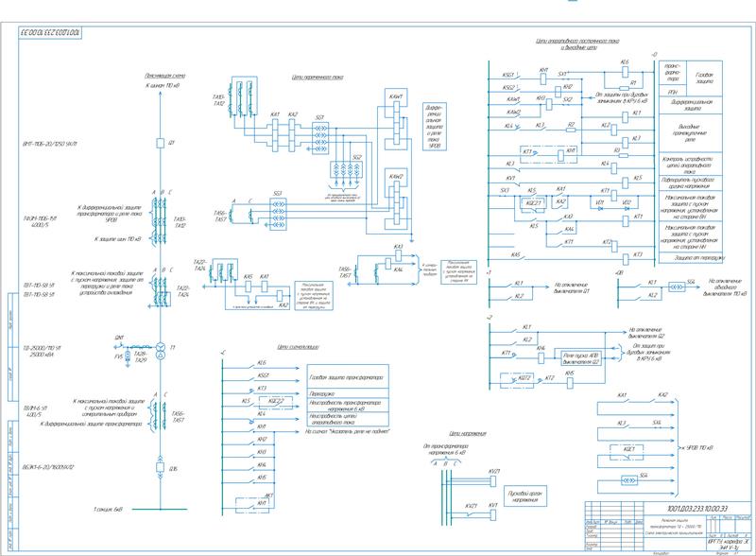Viewport: 756px width, 556px height.
Task: Click the 'РПН' table cell
Action: coord(673,92)
